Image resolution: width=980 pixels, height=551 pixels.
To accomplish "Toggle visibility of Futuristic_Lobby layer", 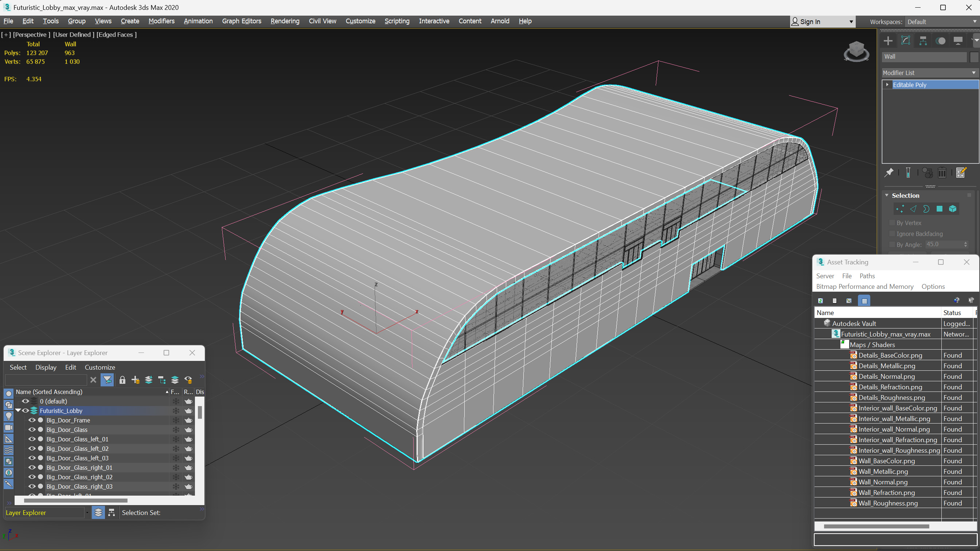I will coord(26,411).
